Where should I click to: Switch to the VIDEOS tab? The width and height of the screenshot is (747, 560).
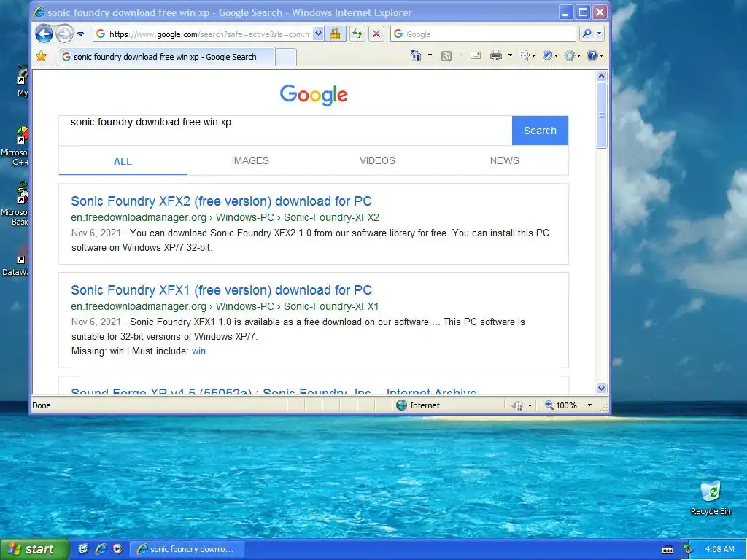point(377,160)
